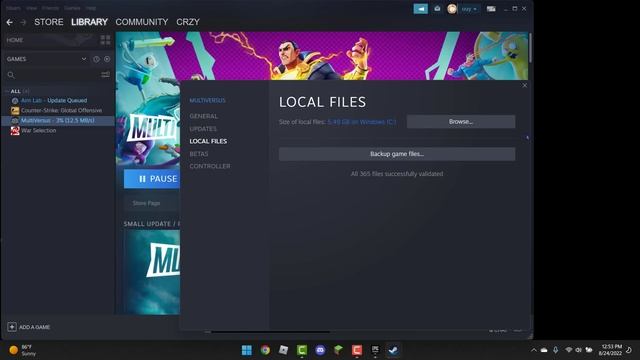Click ADD A GAME
640x360 pixels.
tap(35, 327)
